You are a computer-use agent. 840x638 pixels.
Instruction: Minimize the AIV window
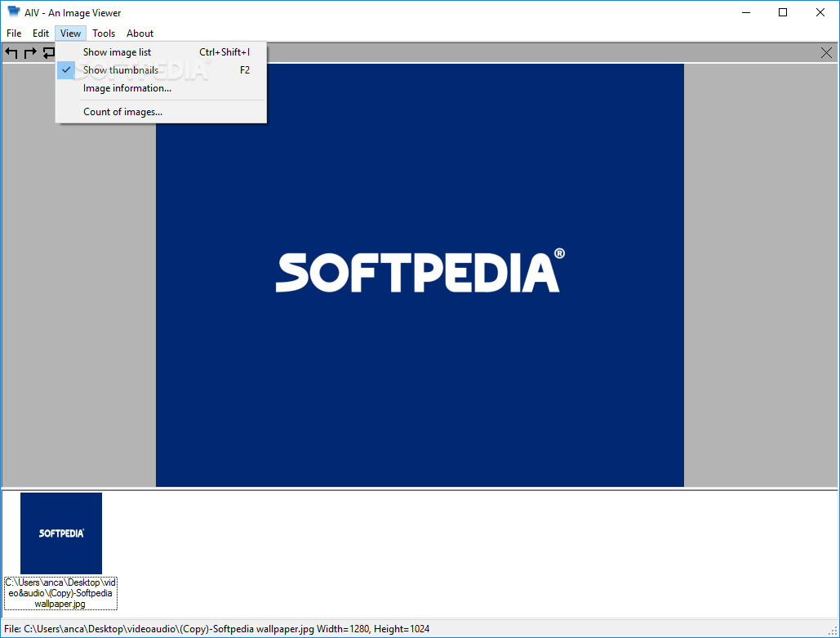pyautogui.click(x=746, y=12)
